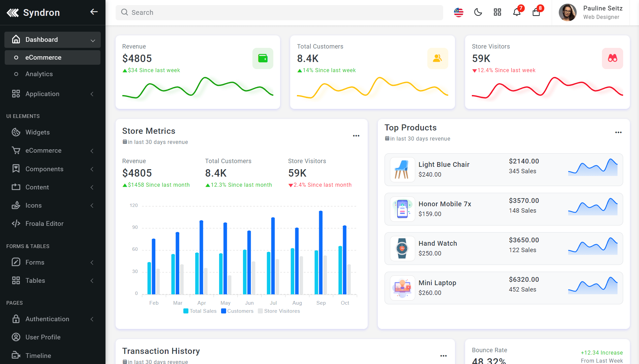Collapse sidebar using the left arrow icon
Viewport: 639px width, 364px height.
click(x=94, y=12)
